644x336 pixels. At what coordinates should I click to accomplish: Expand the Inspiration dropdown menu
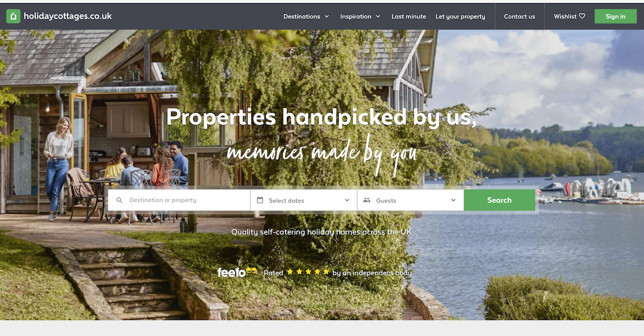click(x=360, y=17)
